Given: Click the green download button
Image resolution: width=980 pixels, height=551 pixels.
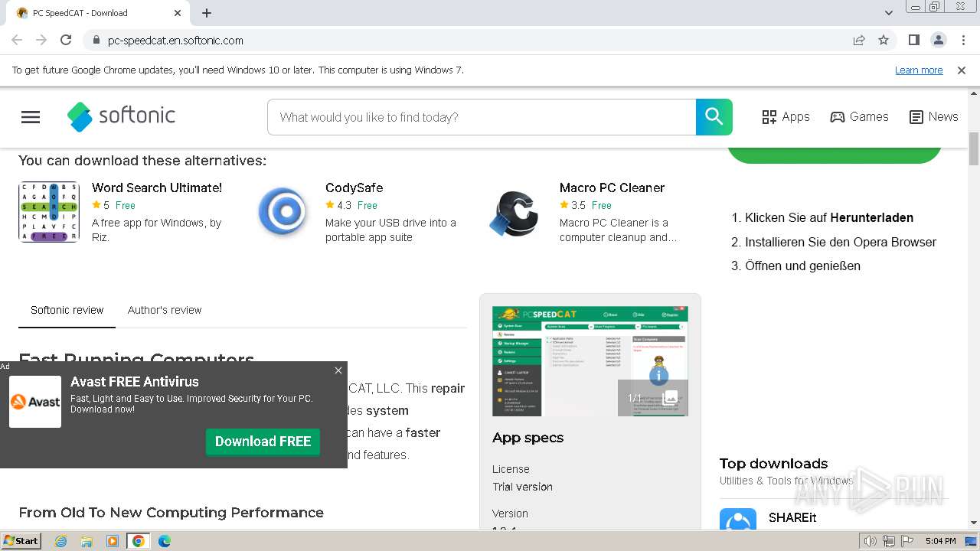Looking at the screenshot, I should 834,155.
